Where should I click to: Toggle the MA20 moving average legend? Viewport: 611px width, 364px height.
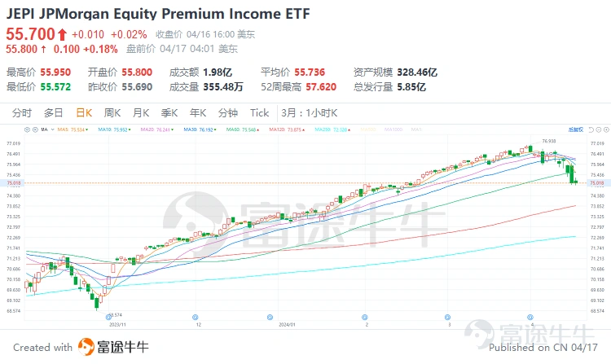tap(157, 129)
